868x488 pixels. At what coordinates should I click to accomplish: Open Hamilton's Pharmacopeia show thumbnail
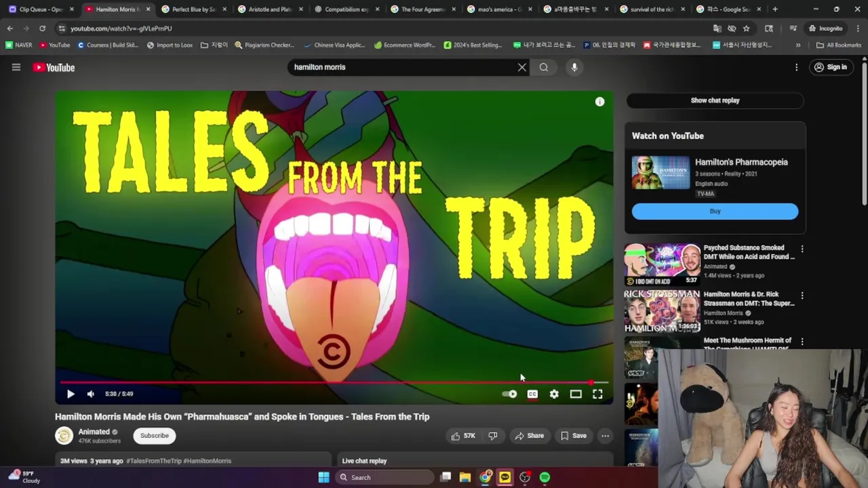click(660, 173)
